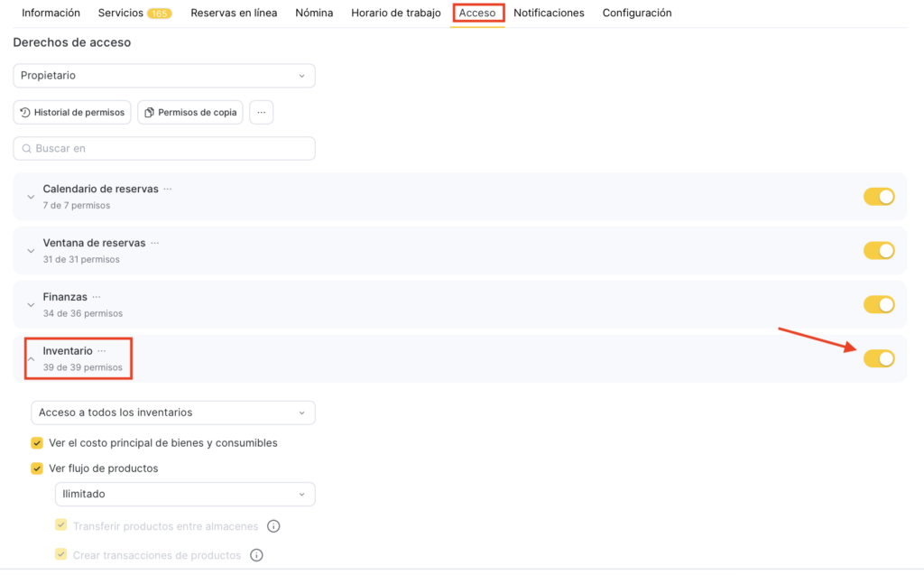Open the three-dots menu next to Ventana de reservas
This screenshot has height=575, width=924.
pyautogui.click(x=155, y=244)
